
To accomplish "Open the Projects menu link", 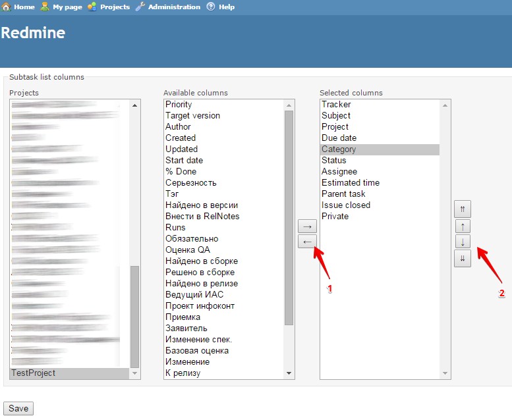I will [115, 7].
